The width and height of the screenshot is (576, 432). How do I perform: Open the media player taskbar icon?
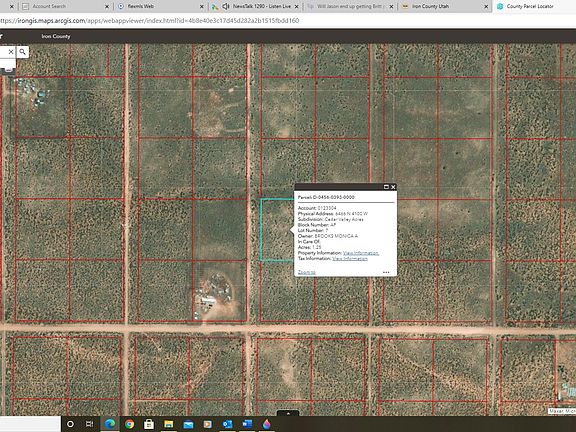point(208,424)
